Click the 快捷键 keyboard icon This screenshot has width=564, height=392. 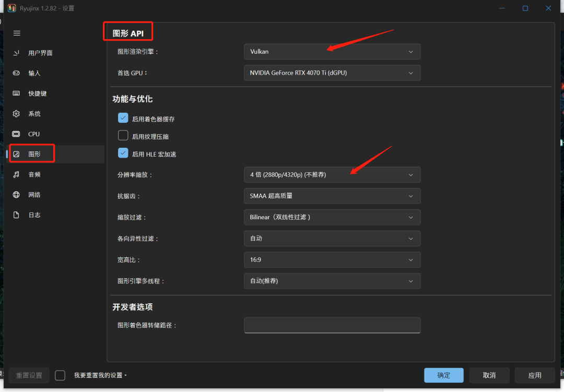17,93
